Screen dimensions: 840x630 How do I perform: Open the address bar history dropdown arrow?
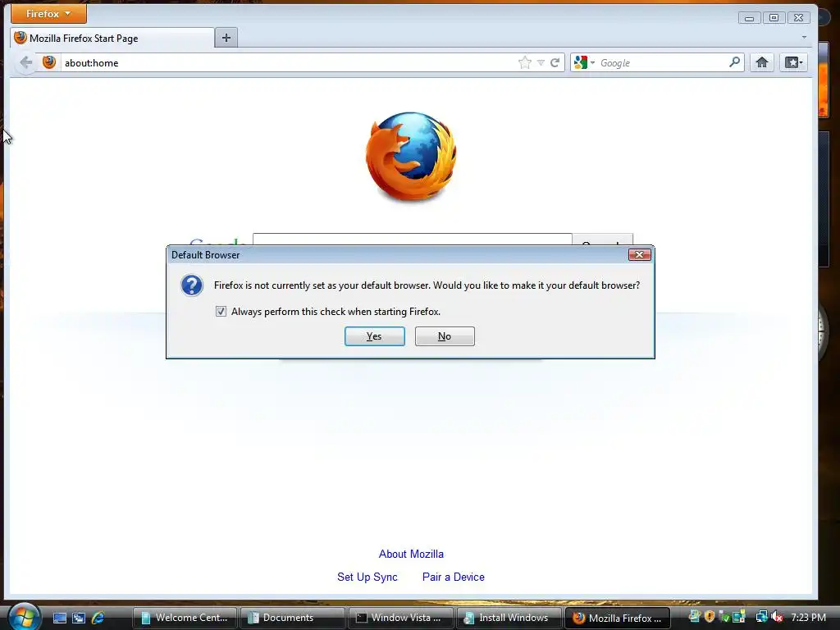pos(541,62)
